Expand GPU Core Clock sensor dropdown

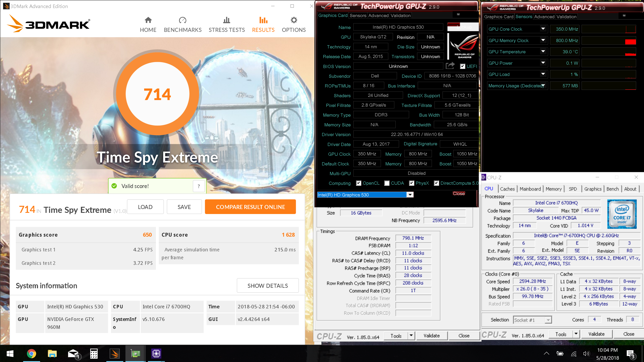543,29
